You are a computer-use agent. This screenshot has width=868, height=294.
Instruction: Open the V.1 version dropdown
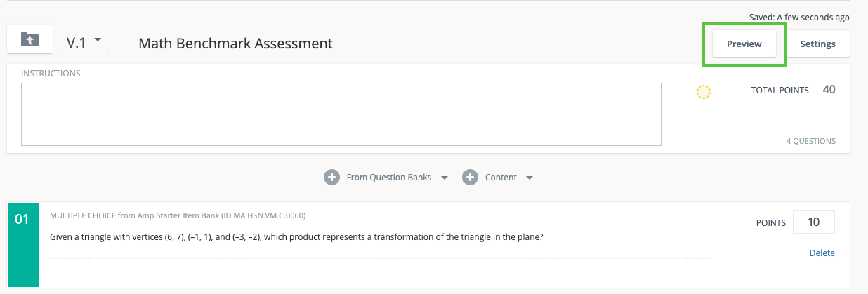tap(84, 42)
